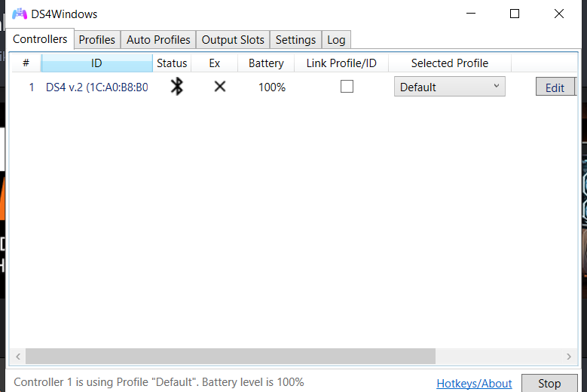This screenshot has width=587, height=392.
Task: Select the DS4 v.2 (1C:A0:B8:B0 controller ID
Action: [97, 87]
